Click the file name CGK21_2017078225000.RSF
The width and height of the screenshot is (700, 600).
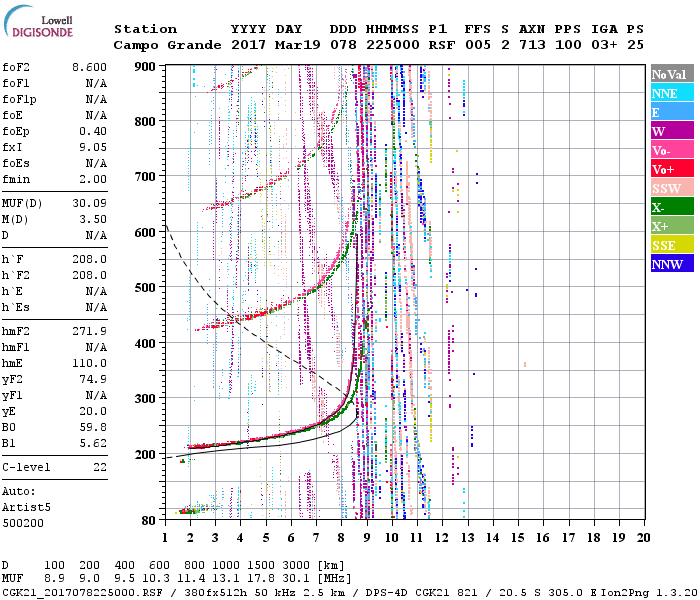click(82, 593)
